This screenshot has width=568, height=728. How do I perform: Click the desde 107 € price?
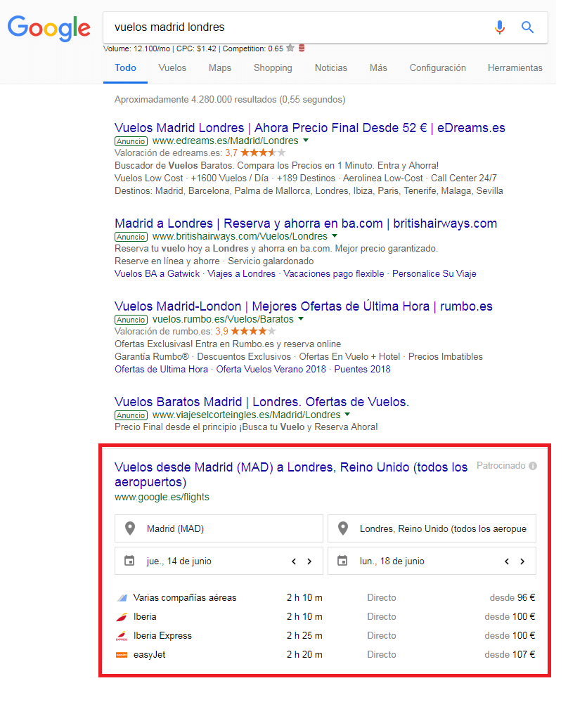(510, 655)
